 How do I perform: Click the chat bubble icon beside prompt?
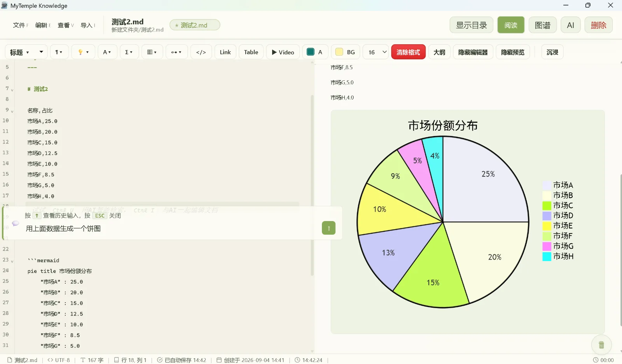pyautogui.click(x=16, y=223)
